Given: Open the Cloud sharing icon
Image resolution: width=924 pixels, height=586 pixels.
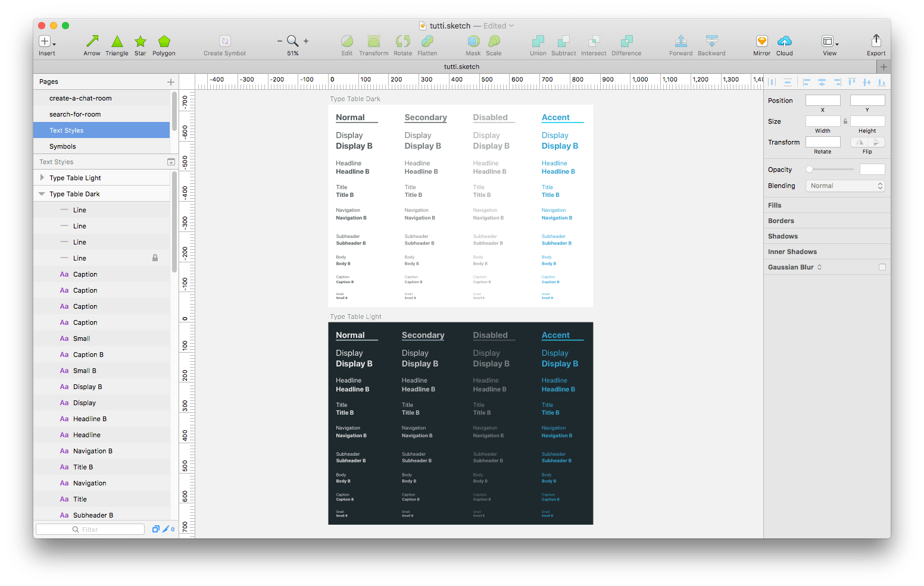Looking at the screenshot, I should 785,41.
